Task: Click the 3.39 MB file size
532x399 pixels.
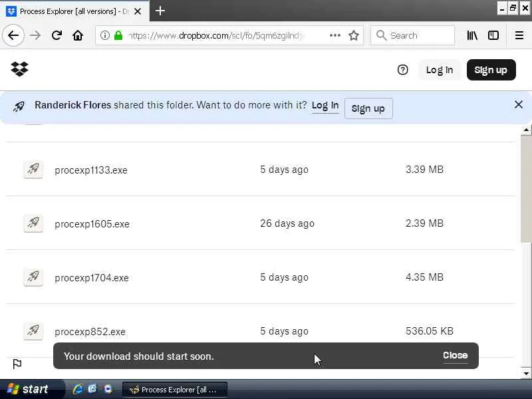Action: tap(424, 170)
